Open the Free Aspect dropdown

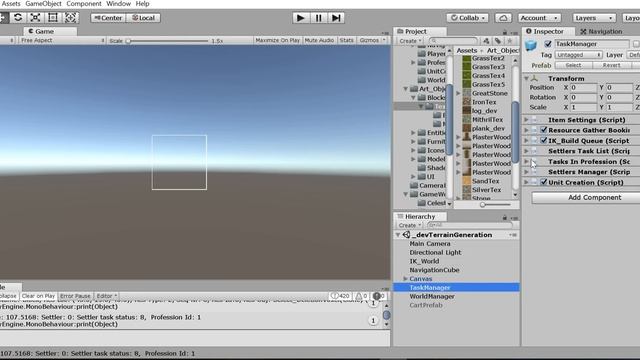tap(61, 40)
